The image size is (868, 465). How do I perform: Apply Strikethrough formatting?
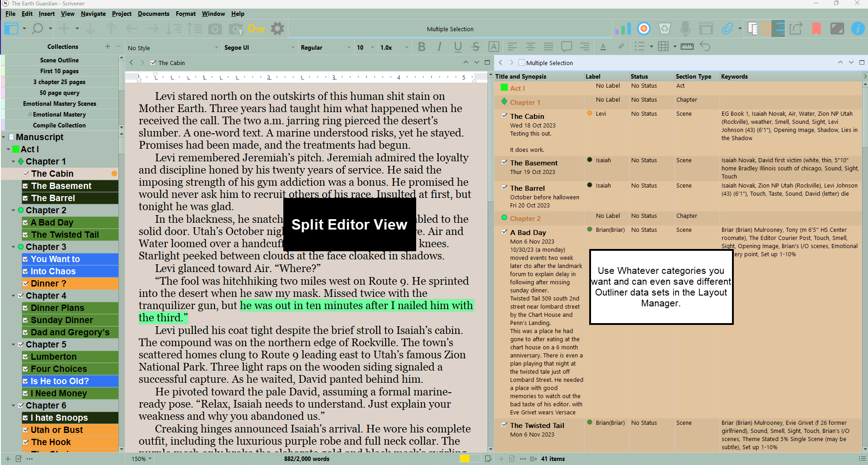[475, 47]
